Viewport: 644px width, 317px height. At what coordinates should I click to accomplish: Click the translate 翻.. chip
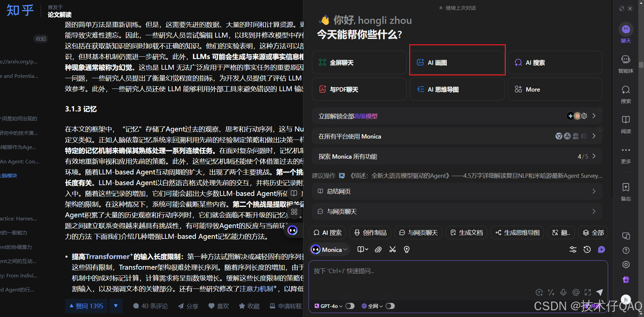[x=561, y=232]
